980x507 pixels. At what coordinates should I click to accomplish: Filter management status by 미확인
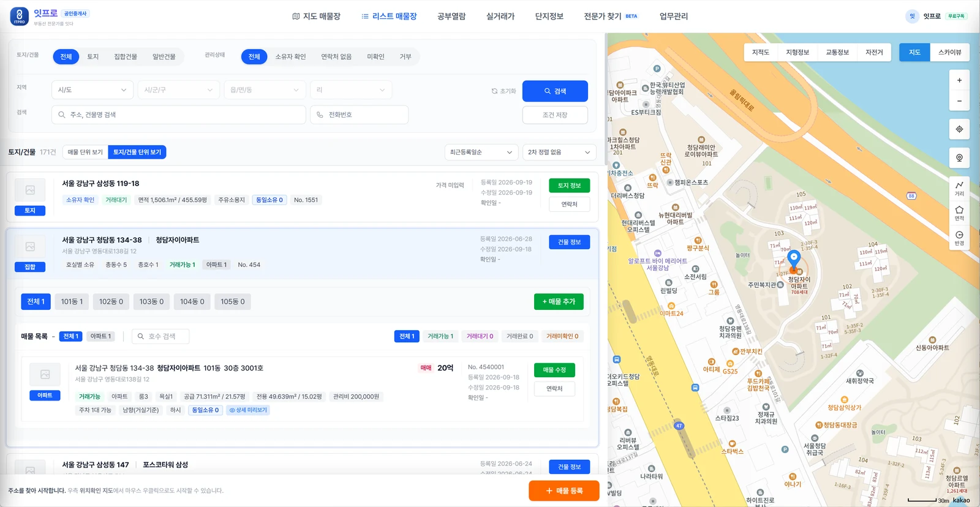pyautogui.click(x=375, y=57)
